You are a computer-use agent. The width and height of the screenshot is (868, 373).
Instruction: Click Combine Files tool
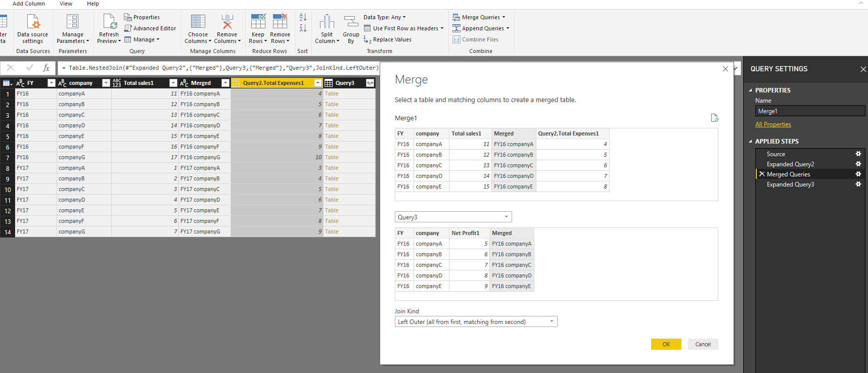click(x=476, y=39)
